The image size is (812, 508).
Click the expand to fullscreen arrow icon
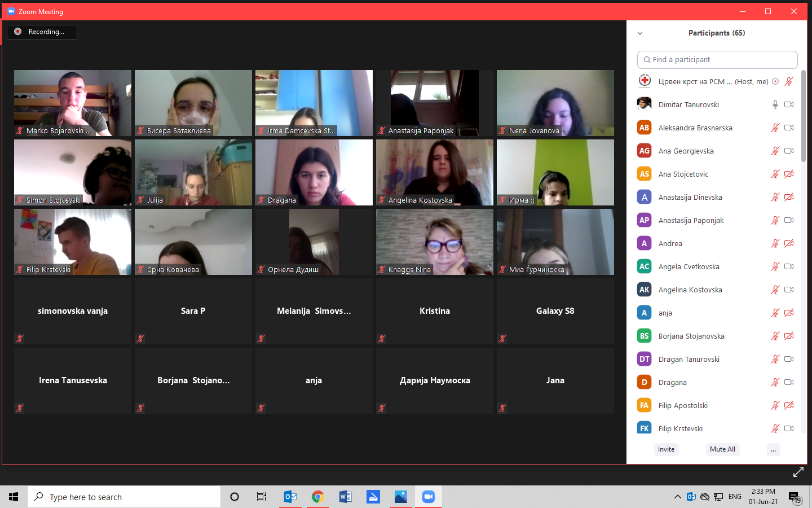798,472
